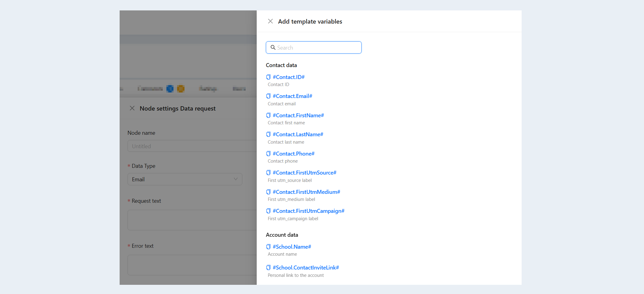The image size is (644, 294).
Task: Choose the #Contact.LastName# variable link
Action: pyautogui.click(x=298, y=134)
